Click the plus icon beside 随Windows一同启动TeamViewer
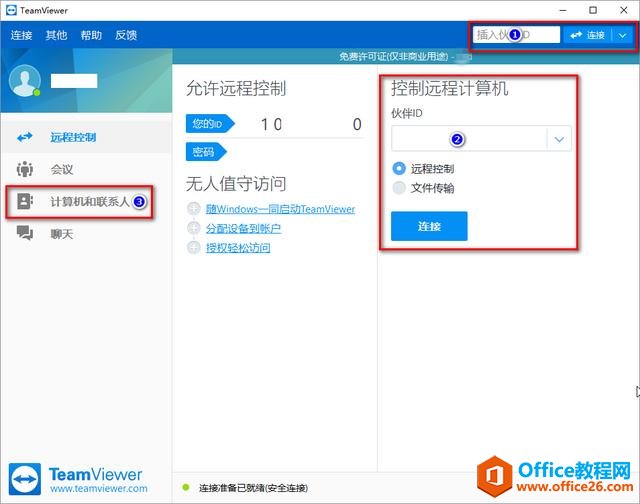This screenshot has height=504, width=640. pos(193,209)
